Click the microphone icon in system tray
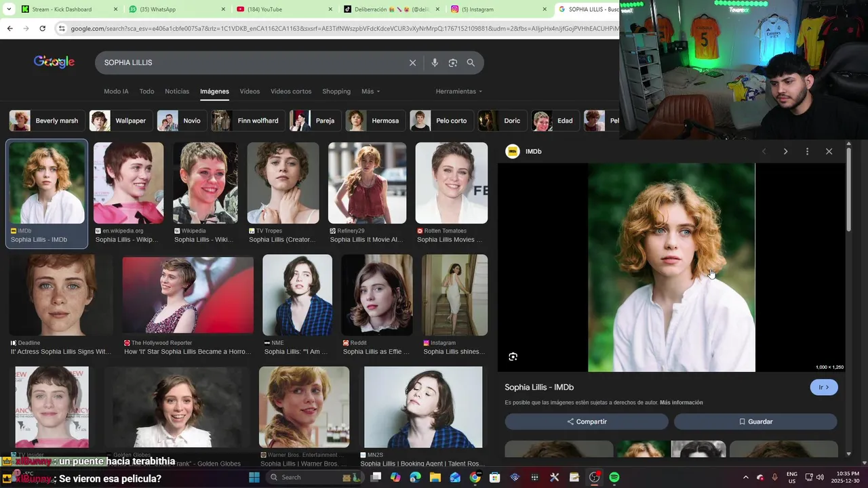868x488 pixels. click(774, 477)
